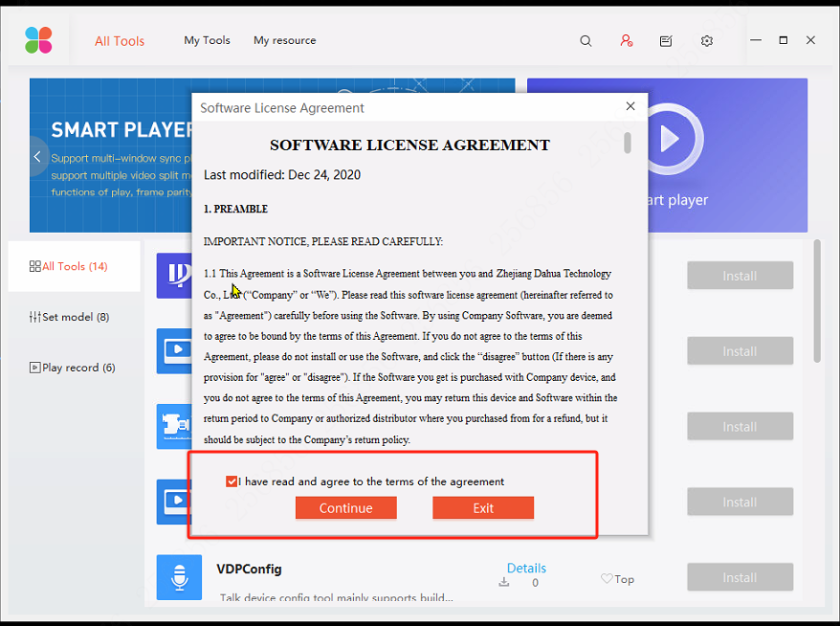Click the Continue button to accept agreement
The width and height of the screenshot is (840, 626).
point(345,507)
